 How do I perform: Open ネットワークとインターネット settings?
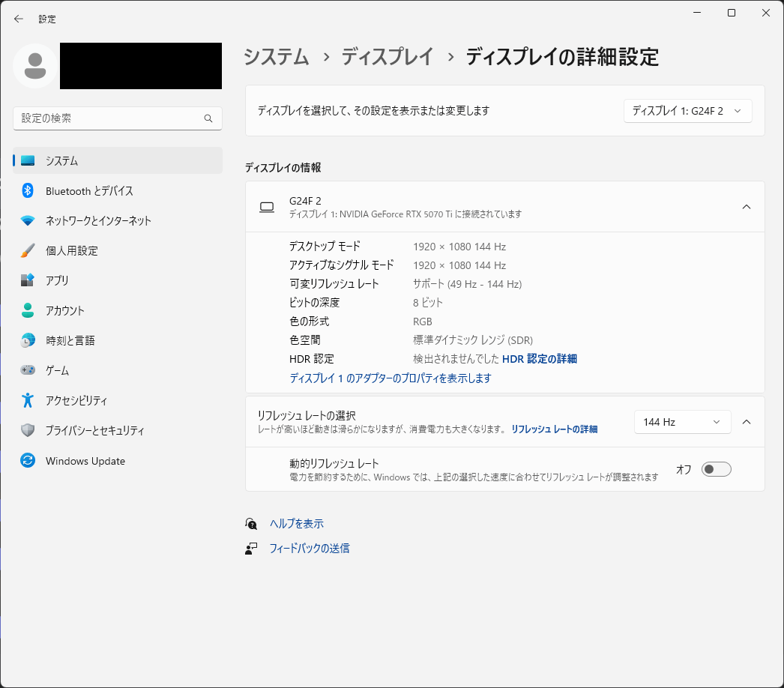click(118, 220)
